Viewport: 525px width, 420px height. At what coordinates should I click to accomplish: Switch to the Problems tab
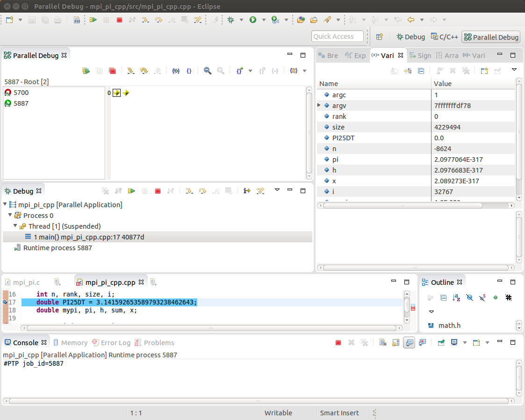[x=154, y=343]
